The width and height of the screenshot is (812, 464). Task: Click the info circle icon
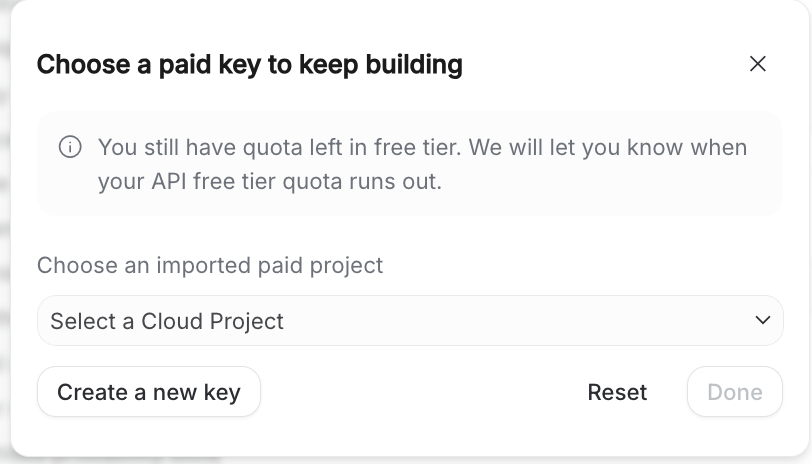70,147
